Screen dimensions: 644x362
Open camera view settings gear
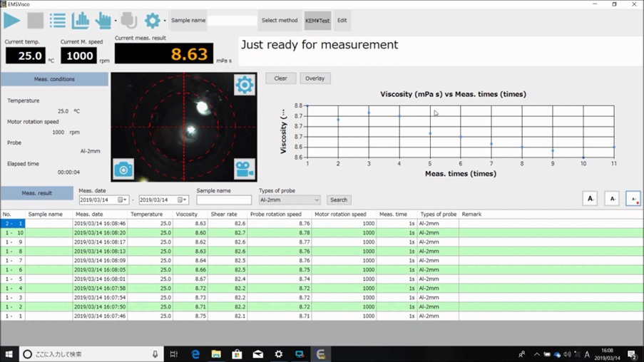[x=245, y=85]
